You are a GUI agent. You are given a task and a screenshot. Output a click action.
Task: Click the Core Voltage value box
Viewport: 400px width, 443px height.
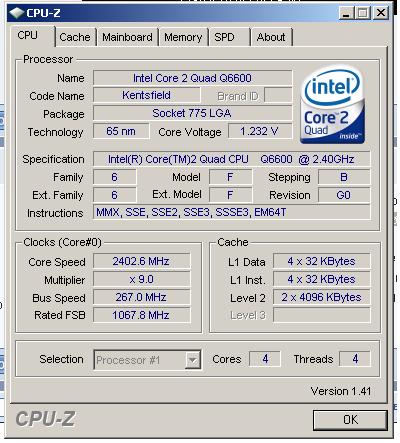(260, 131)
